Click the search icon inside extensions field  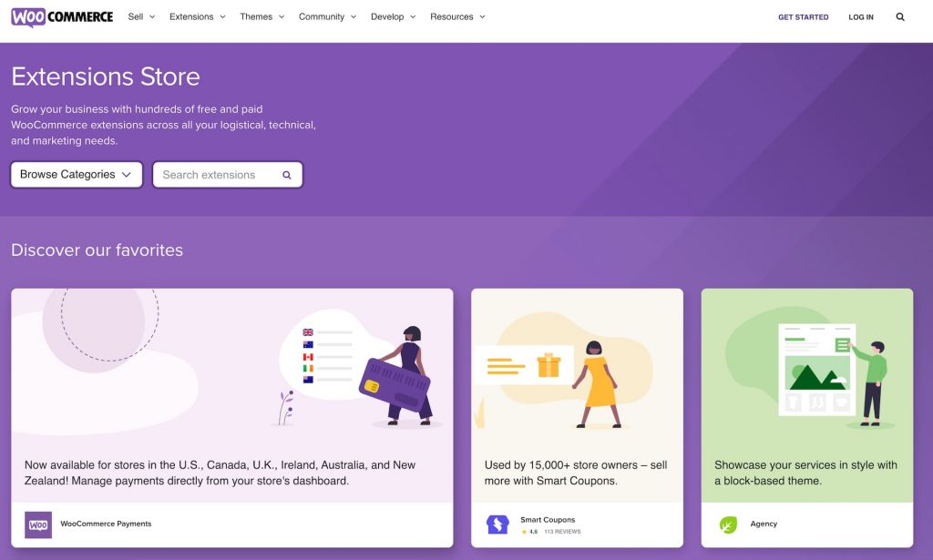[x=287, y=175]
